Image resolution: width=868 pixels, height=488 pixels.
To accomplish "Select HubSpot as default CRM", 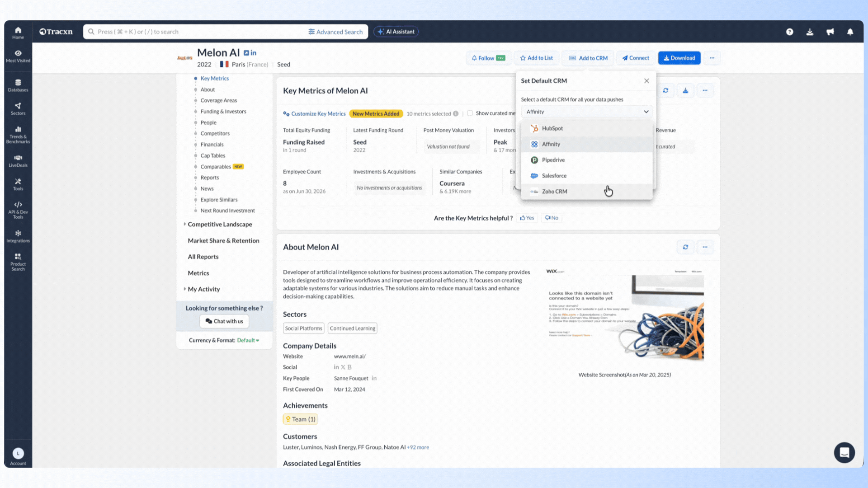I will pyautogui.click(x=587, y=128).
